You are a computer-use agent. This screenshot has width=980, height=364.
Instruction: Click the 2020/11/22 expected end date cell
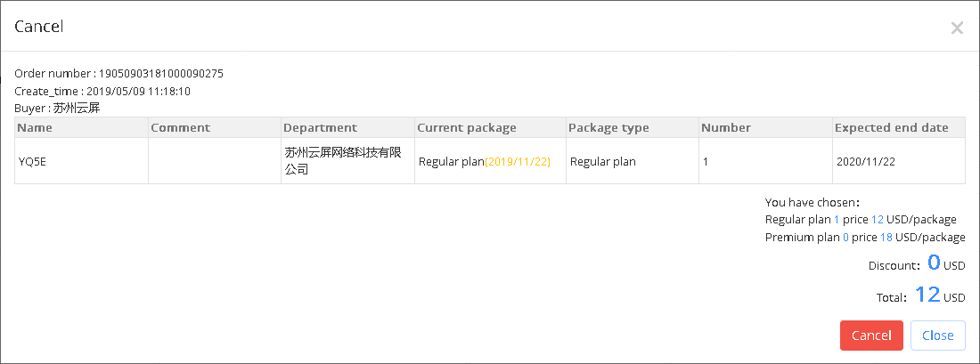click(899, 161)
